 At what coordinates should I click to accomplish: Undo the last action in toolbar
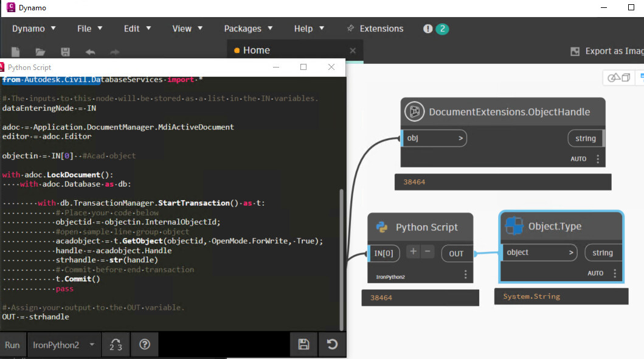click(x=91, y=52)
